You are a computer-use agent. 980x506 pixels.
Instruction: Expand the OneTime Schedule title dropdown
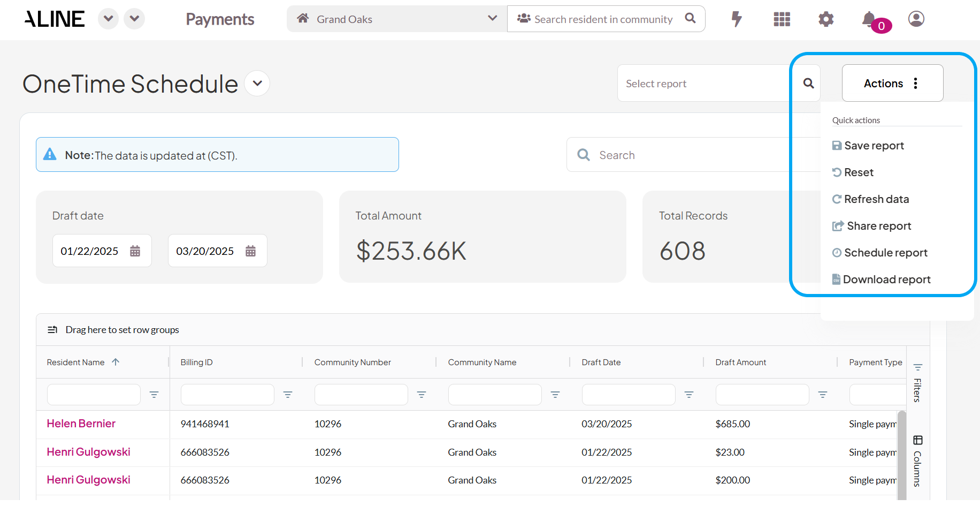(x=257, y=84)
